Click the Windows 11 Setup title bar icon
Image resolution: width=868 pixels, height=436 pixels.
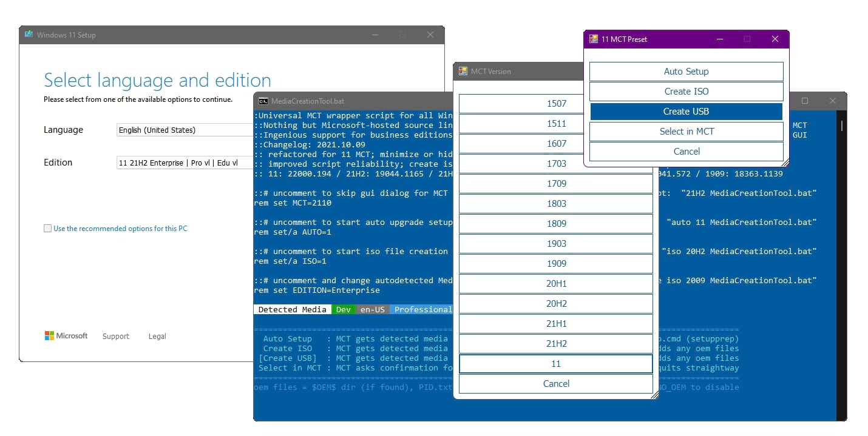(29, 35)
